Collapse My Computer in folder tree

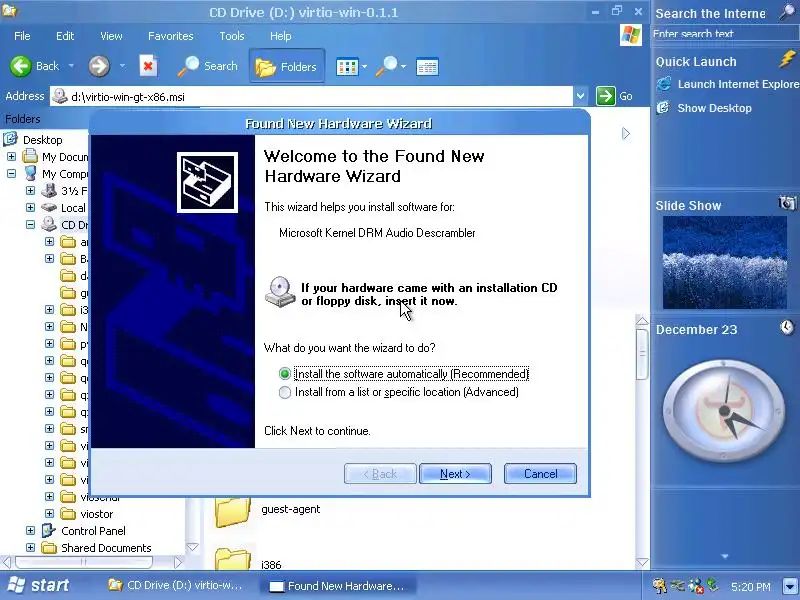(x=12, y=173)
